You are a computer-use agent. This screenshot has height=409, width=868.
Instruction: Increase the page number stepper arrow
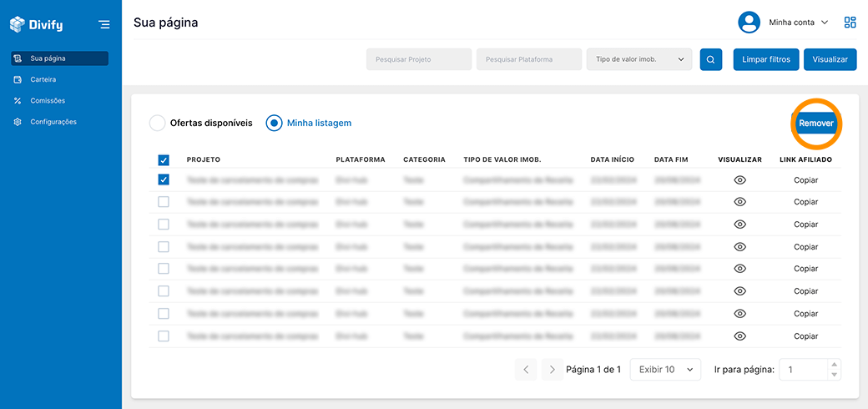click(x=835, y=365)
